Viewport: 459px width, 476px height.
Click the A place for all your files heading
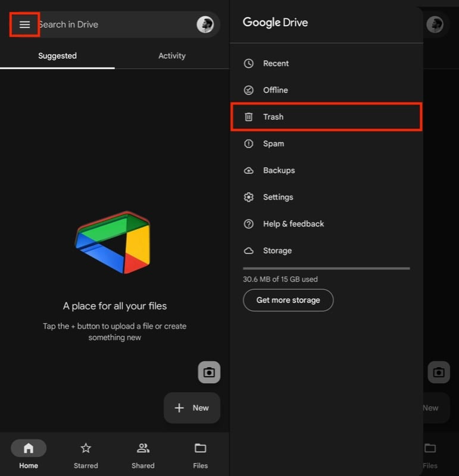(115, 306)
